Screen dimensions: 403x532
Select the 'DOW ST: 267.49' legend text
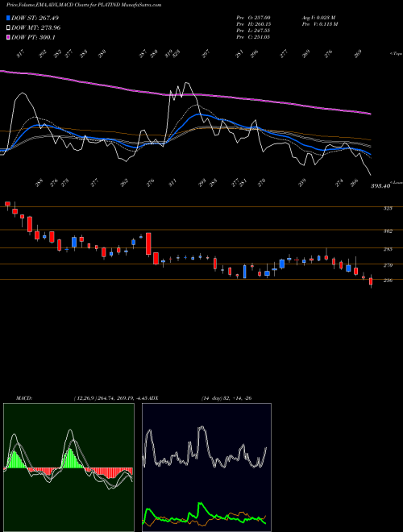pos(35,18)
